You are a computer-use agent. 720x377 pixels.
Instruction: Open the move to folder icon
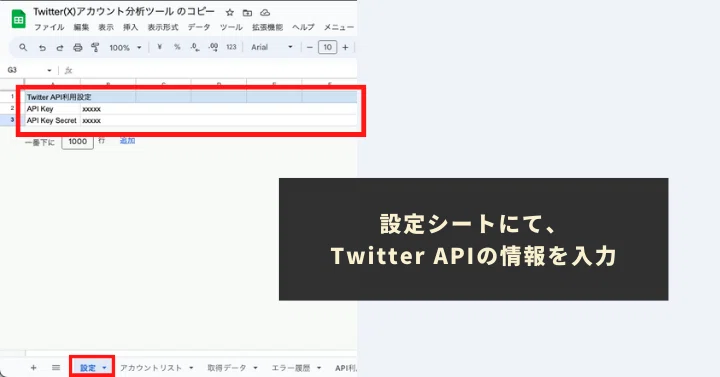point(248,12)
